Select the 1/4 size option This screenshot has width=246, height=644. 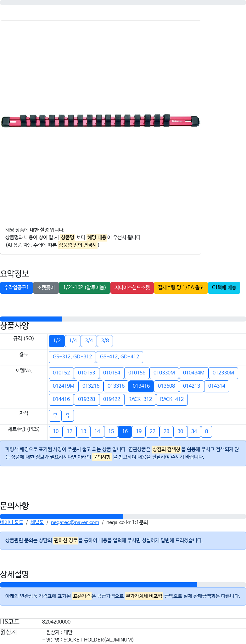[x=73, y=341]
